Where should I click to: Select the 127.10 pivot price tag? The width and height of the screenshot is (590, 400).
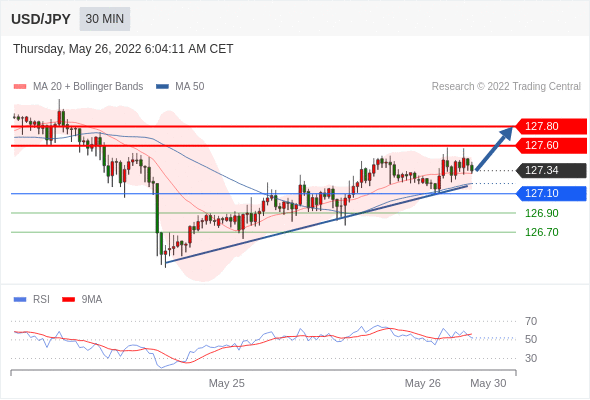coord(550,193)
